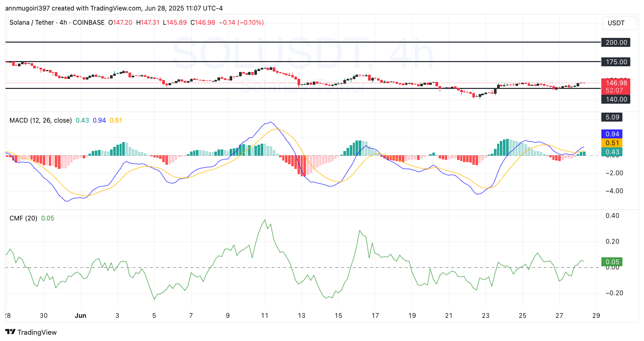The width and height of the screenshot is (644, 341).
Task: Click the −0.14 (−0.10%) change value
Action: coord(241,23)
